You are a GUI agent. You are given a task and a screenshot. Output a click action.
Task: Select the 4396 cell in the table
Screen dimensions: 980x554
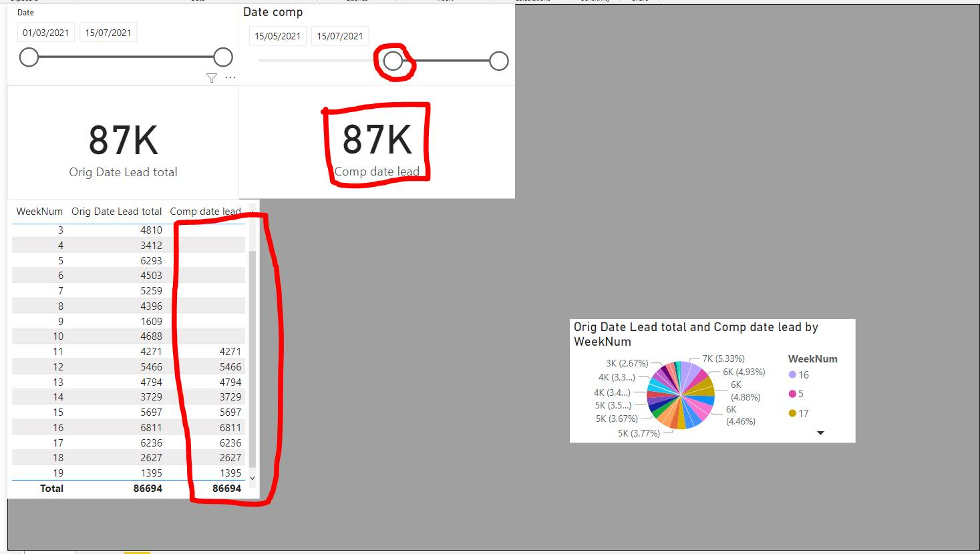pos(151,306)
